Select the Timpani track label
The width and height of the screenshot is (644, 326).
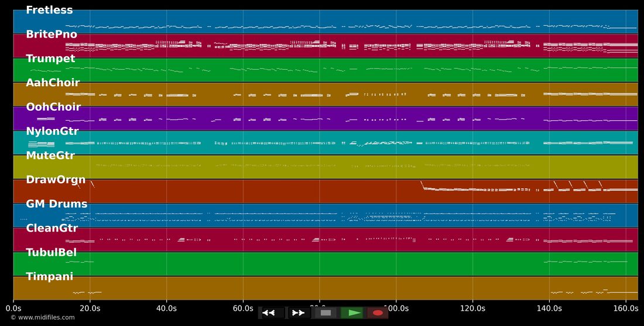click(49, 277)
